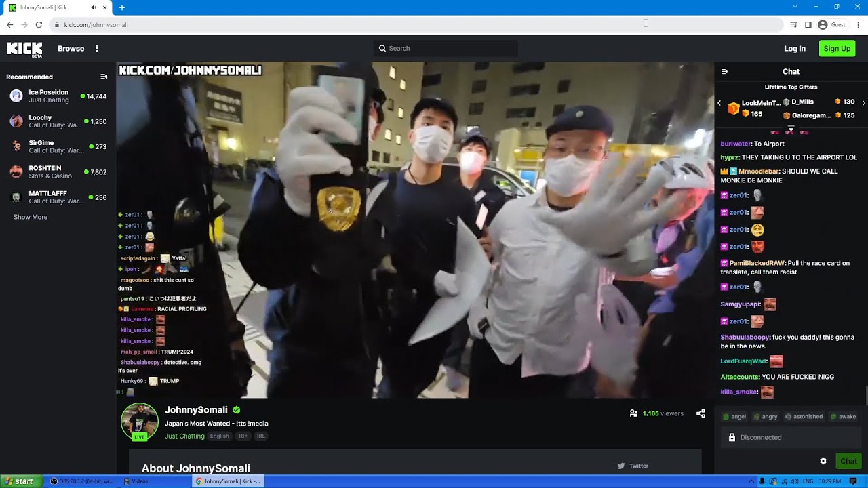This screenshot has height=488, width=868.
Task: Log in via the Log In button
Action: (x=795, y=49)
